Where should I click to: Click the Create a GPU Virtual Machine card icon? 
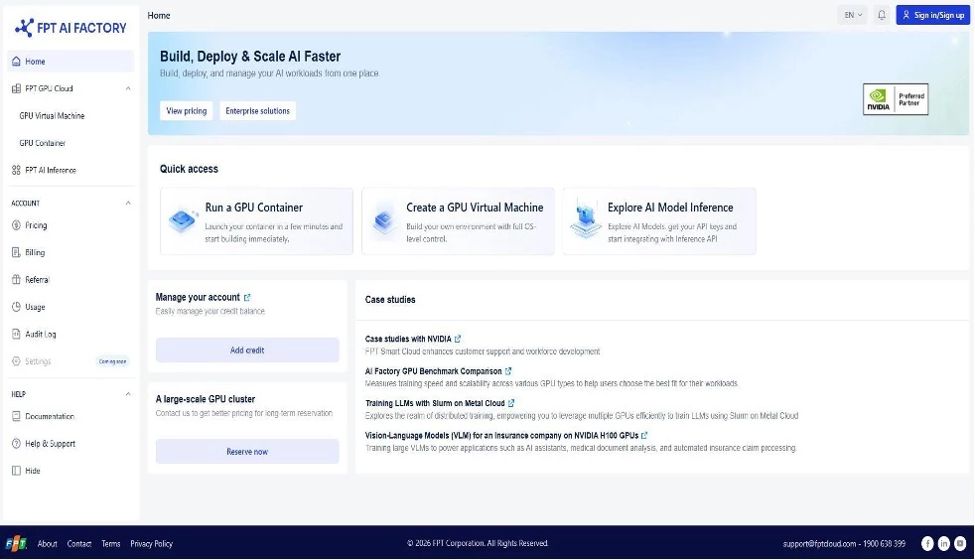384,220
